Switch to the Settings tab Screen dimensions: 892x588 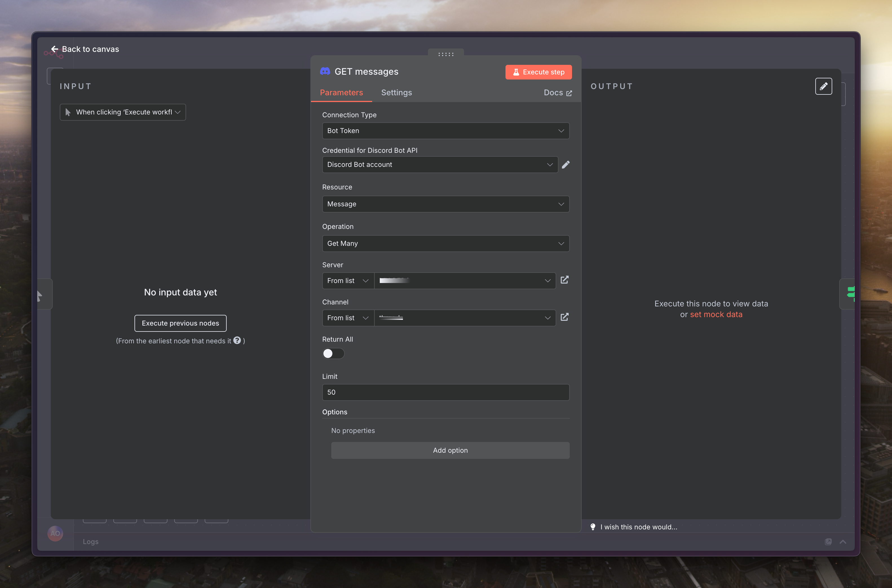click(396, 93)
